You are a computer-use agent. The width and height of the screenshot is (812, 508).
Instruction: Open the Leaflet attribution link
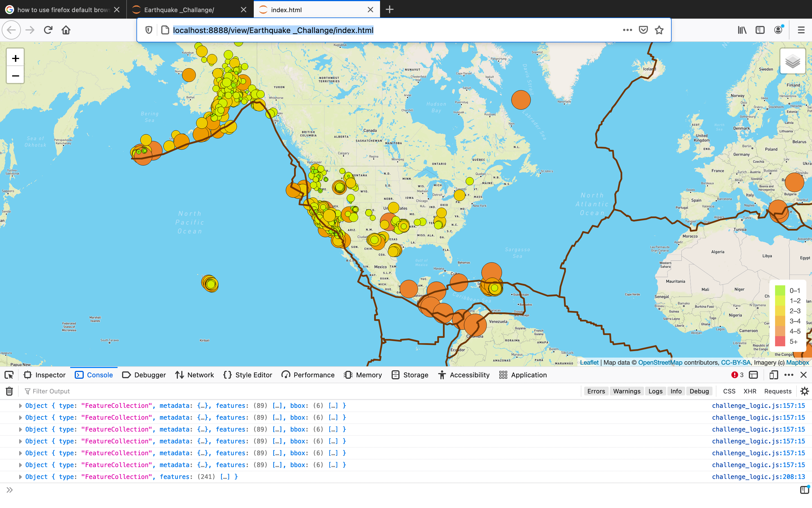pos(589,363)
